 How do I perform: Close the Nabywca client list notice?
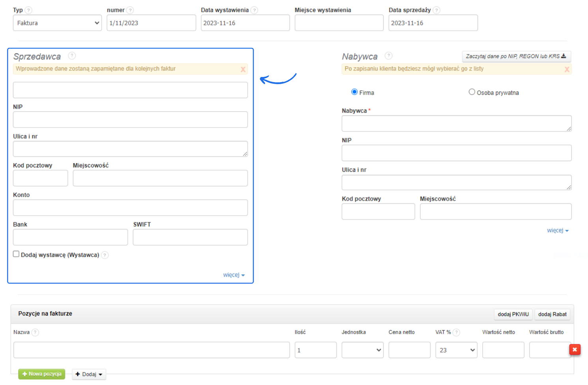pyautogui.click(x=567, y=69)
